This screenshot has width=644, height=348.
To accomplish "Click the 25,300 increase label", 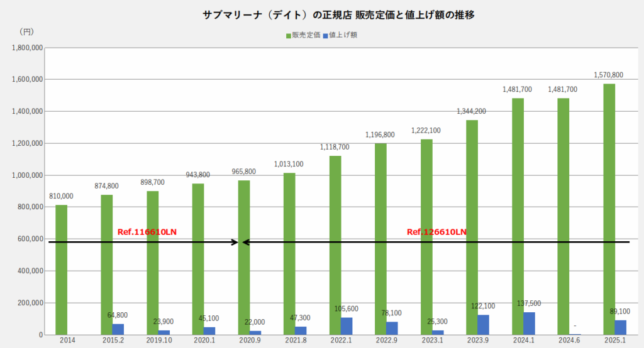I will pyautogui.click(x=438, y=322).
